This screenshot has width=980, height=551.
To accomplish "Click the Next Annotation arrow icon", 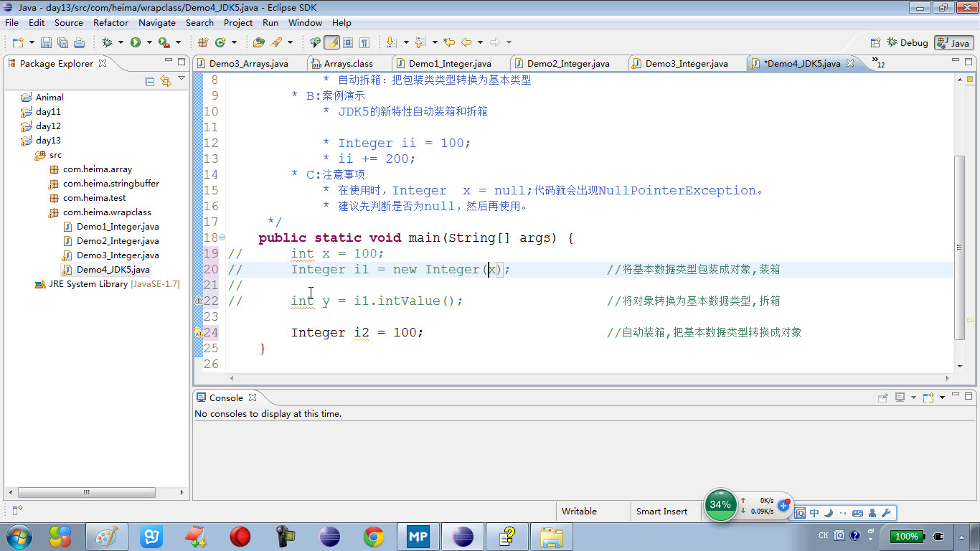I will pyautogui.click(x=391, y=43).
